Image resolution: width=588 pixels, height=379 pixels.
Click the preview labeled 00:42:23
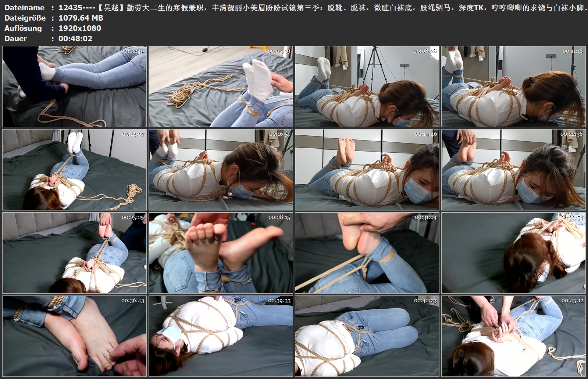click(367, 336)
